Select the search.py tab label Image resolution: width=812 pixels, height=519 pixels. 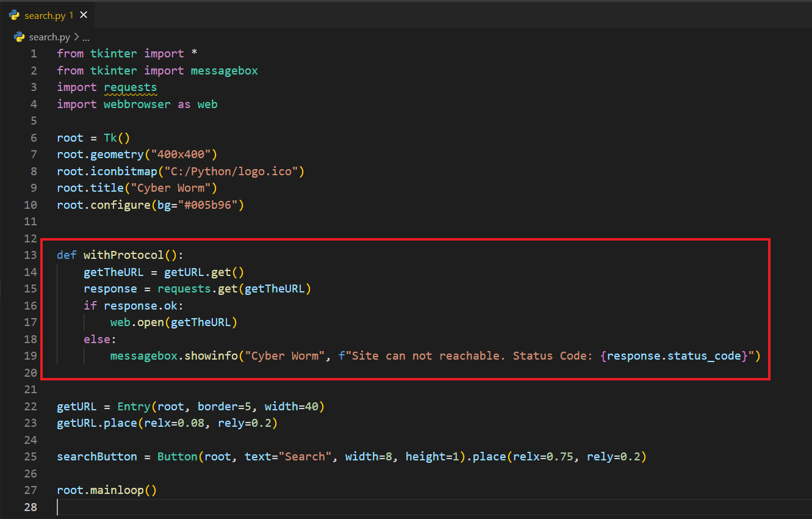pos(45,15)
